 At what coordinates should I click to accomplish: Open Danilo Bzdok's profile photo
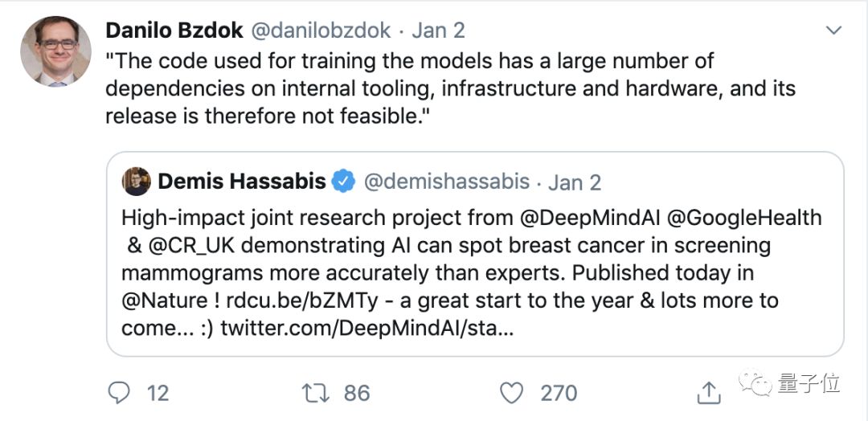click(x=55, y=51)
